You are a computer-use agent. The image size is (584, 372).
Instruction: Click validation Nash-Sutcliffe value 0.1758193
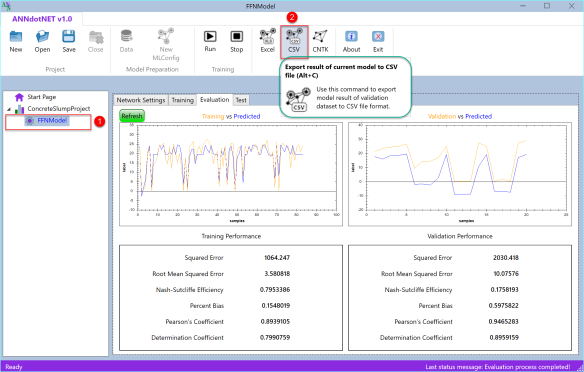pyautogui.click(x=504, y=290)
